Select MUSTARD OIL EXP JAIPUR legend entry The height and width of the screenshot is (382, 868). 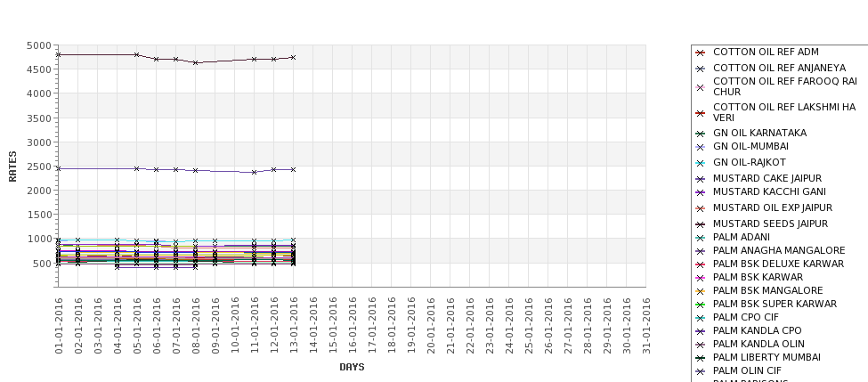click(x=772, y=207)
